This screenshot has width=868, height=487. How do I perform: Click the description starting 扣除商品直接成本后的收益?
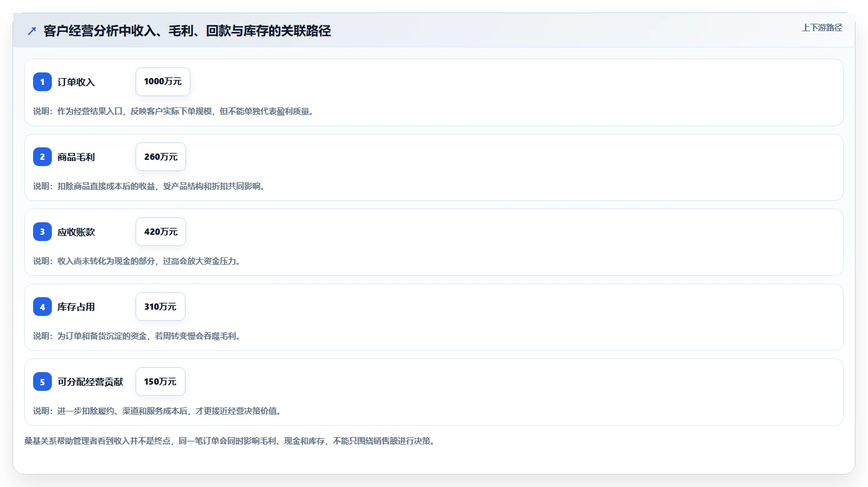(149, 186)
